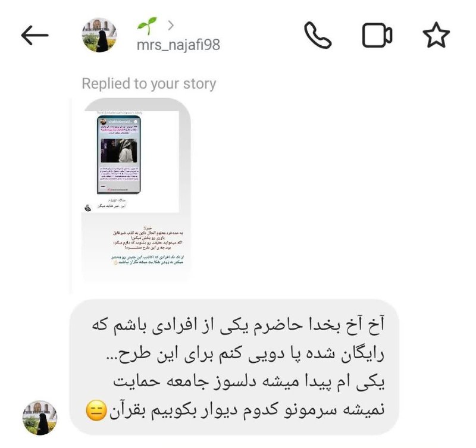Start a video call from header
The width and height of the screenshot is (476, 448).
coord(377,35)
